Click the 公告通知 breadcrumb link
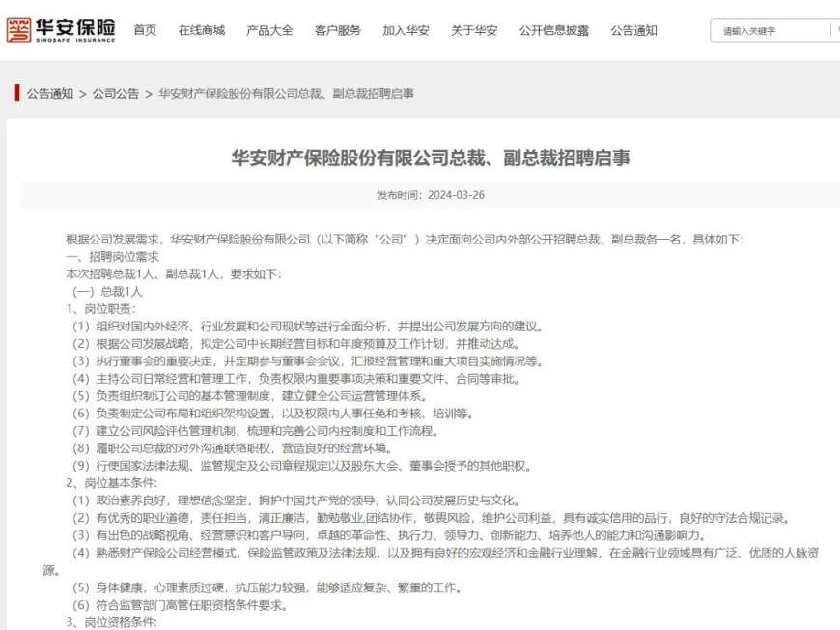This screenshot has height=630, width=840. 50,94
